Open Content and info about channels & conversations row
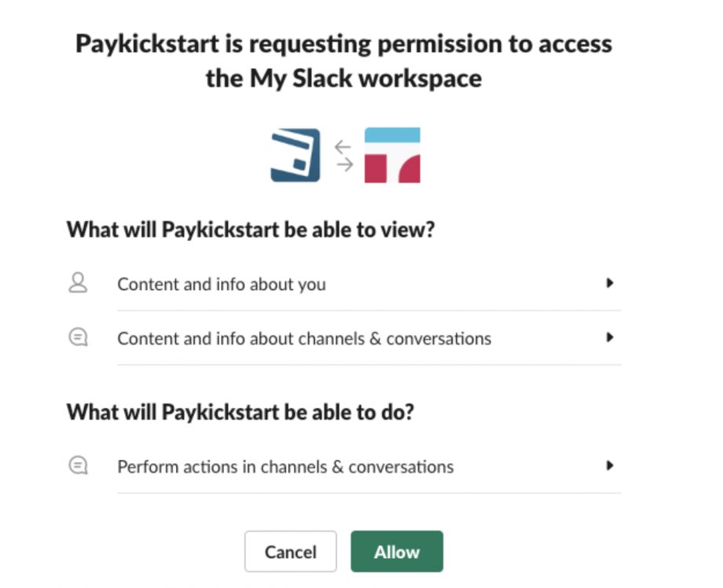723x588 pixels. pyautogui.click(x=344, y=338)
